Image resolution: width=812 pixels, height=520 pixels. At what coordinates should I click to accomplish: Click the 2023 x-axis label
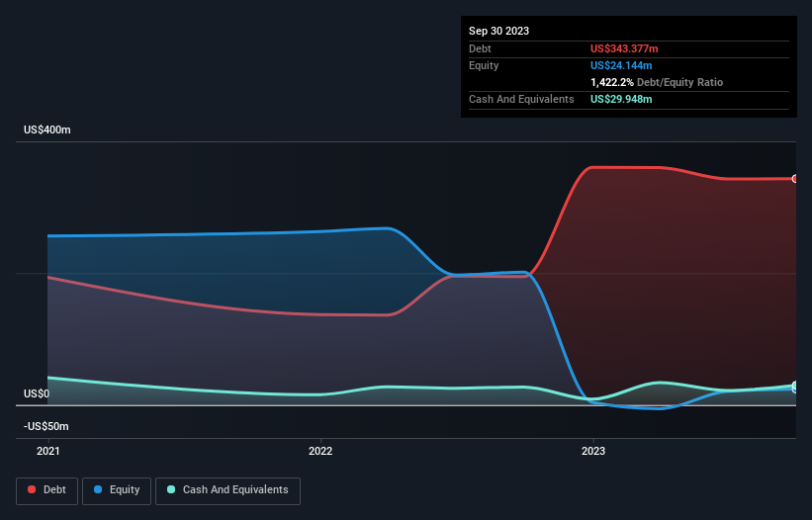coord(593,451)
